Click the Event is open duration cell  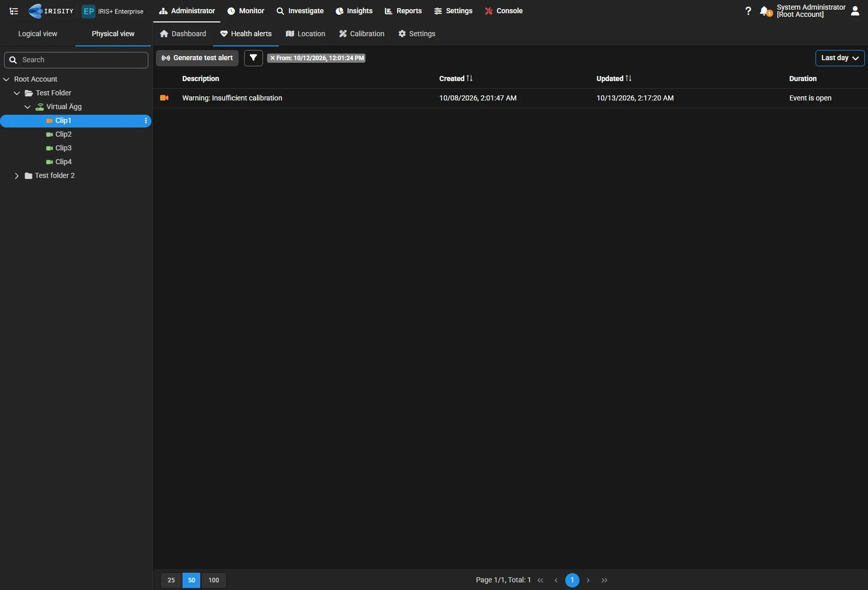[x=810, y=98]
